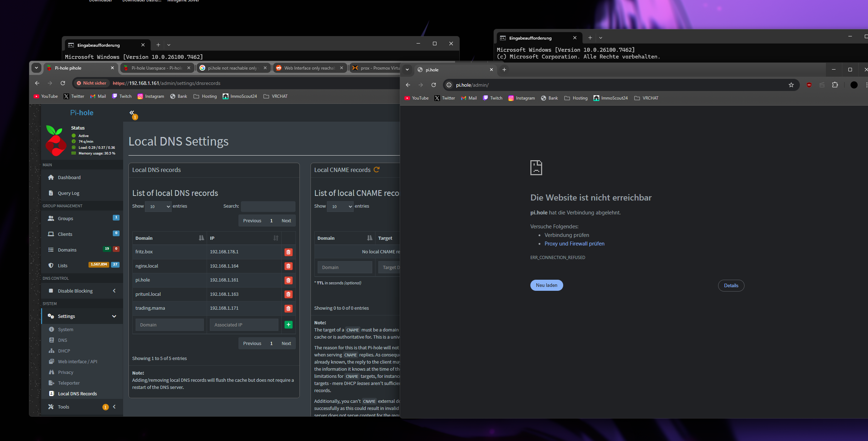The width and height of the screenshot is (868, 441).
Task: Click Nicht sicher security warning chip
Action: click(91, 83)
